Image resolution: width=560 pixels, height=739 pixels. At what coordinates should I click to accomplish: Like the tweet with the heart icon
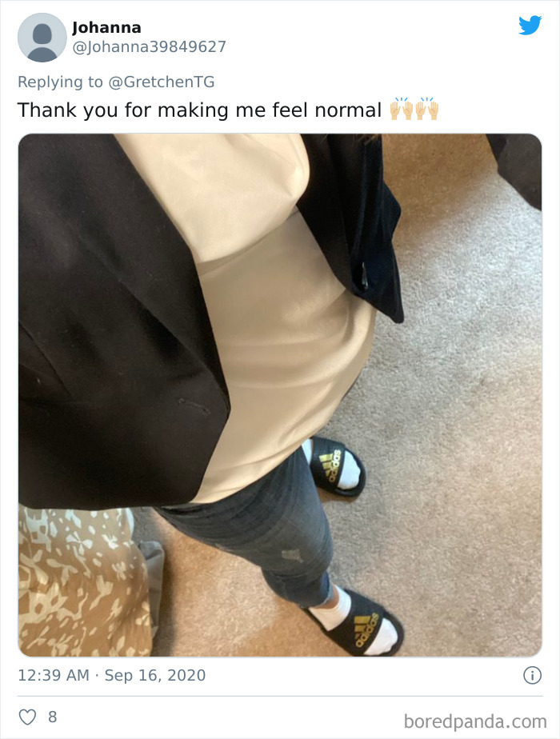(27, 717)
